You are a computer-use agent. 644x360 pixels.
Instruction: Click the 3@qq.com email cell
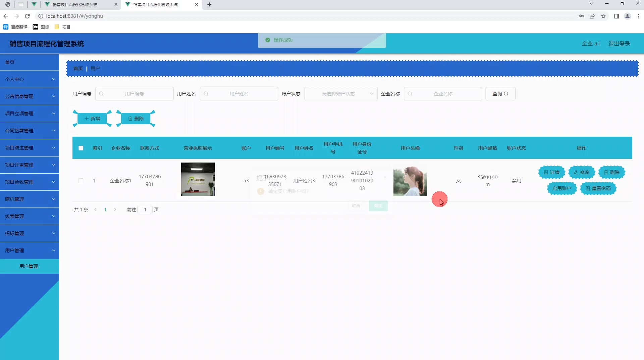[487, 180]
